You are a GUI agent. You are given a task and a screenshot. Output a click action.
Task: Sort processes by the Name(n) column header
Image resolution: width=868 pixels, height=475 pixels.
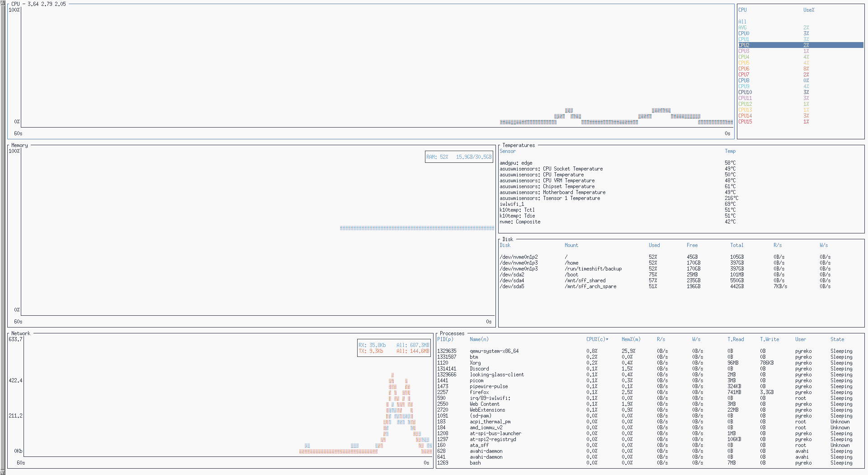tap(479, 339)
